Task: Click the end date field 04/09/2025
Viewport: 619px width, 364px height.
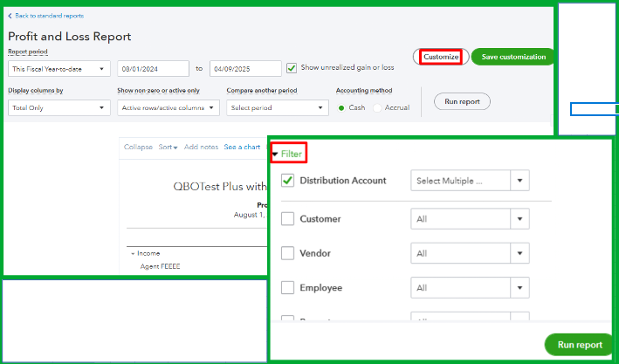Action: (244, 68)
